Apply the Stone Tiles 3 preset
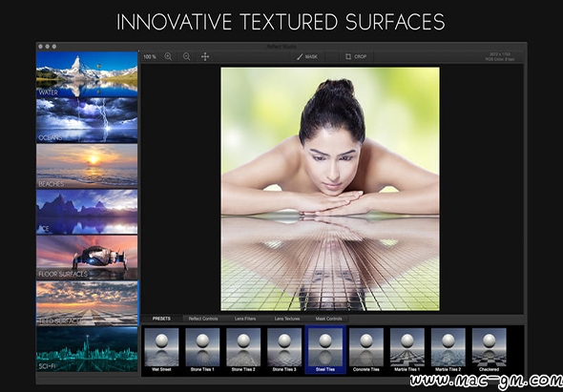563x392 pixels. pyautogui.click(x=284, y=350)
